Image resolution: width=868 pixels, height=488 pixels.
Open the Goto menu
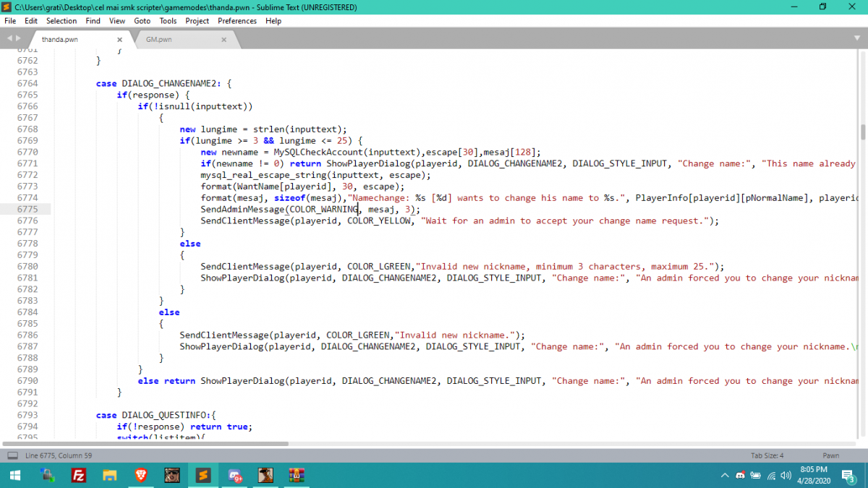coord(142,21)
